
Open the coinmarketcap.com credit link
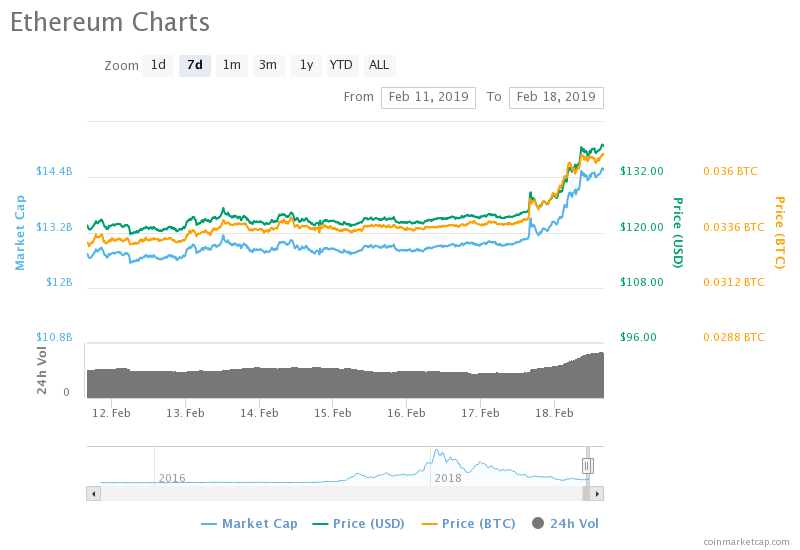coord(746,541)
